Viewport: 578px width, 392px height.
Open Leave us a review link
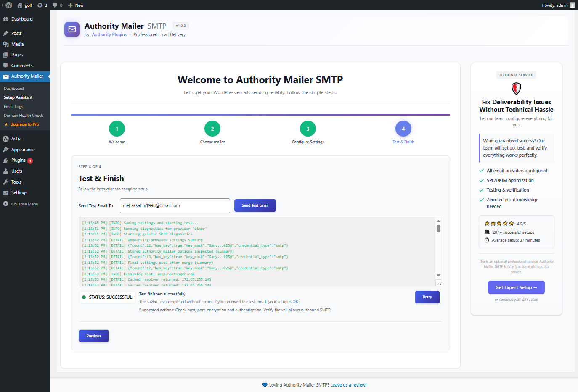point(348,384)
